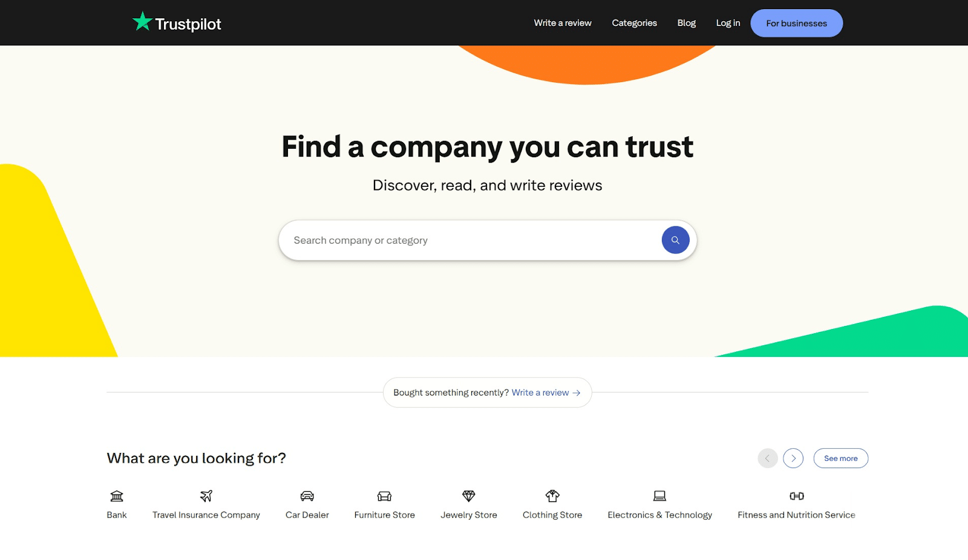968x560 pixels.
Task: Select the Electronics & Technology laptop icon
Action: (x=659, y=496)
